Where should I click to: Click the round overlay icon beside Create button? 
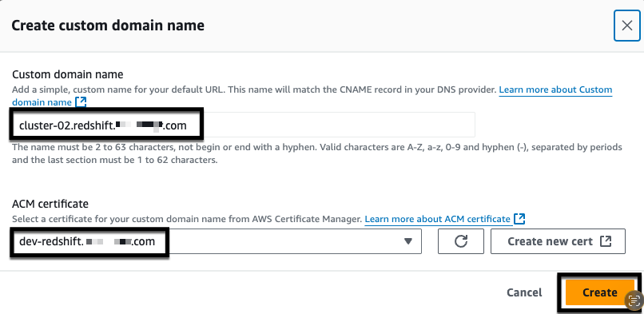click(x=634, y=300)
